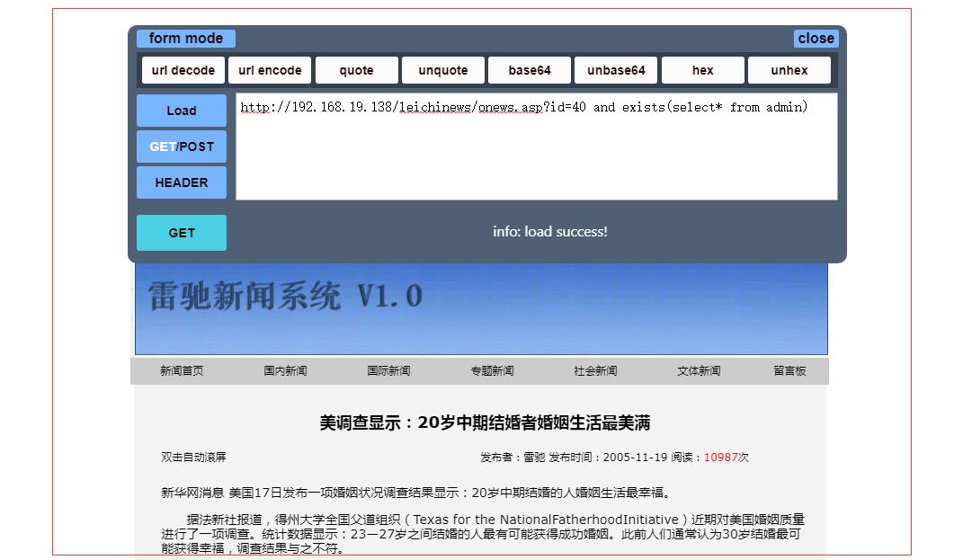The image size is (954, 560).
Task: Click the quote button
Action: [x=357, y=70]
